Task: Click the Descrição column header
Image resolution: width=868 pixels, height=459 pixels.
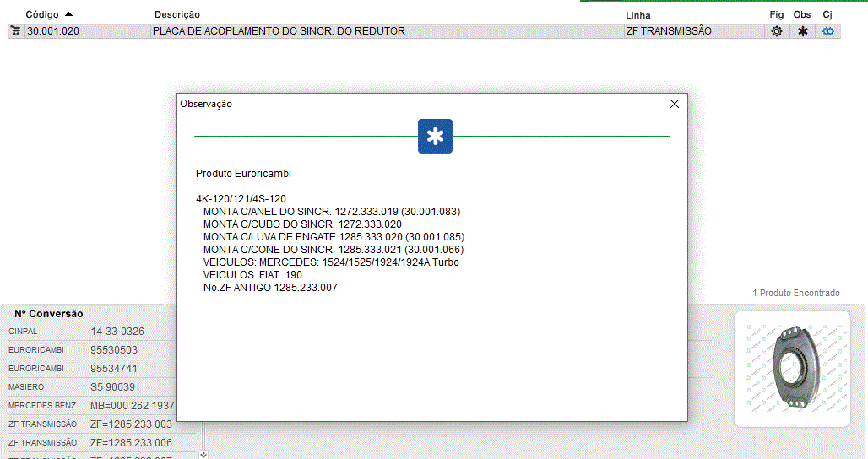Action: point(177,15)
